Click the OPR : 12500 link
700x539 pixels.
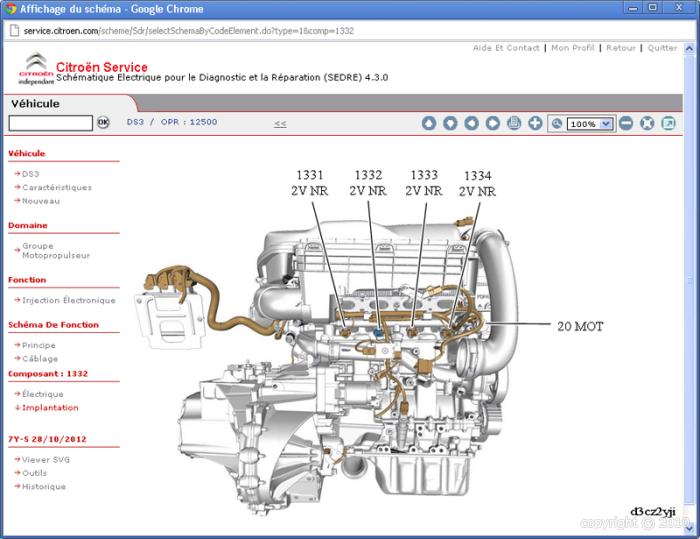[189, 122]
